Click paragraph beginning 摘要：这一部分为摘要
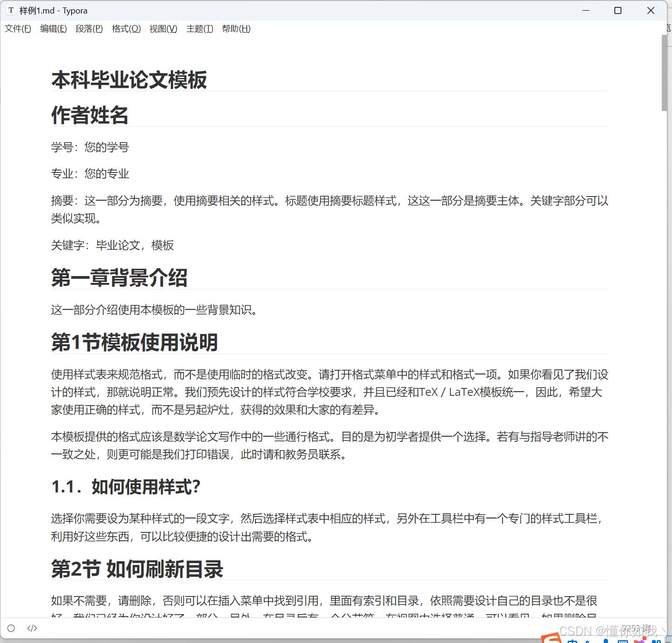 330,210
